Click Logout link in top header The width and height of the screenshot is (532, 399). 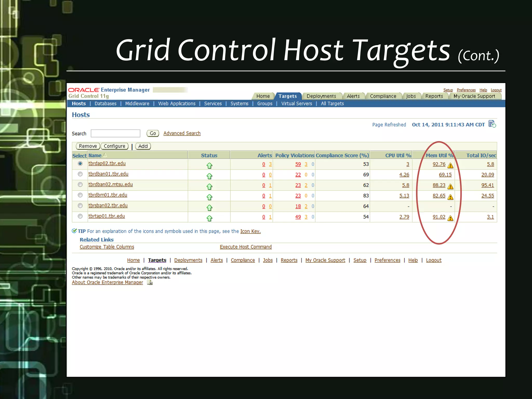tap(496, 90)
